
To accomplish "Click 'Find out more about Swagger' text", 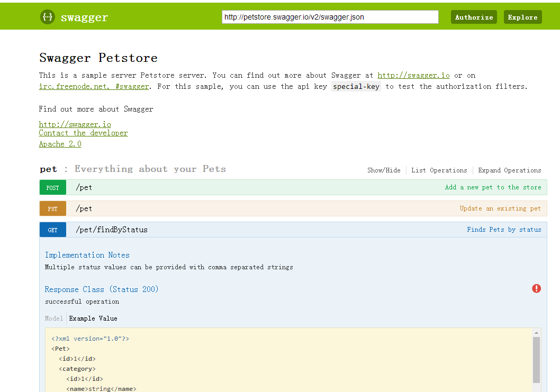I will click(96, 109).
